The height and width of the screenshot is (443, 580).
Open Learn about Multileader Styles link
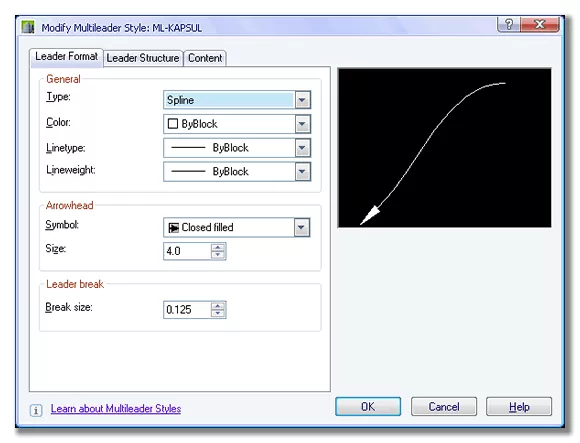tap(116, 409)
